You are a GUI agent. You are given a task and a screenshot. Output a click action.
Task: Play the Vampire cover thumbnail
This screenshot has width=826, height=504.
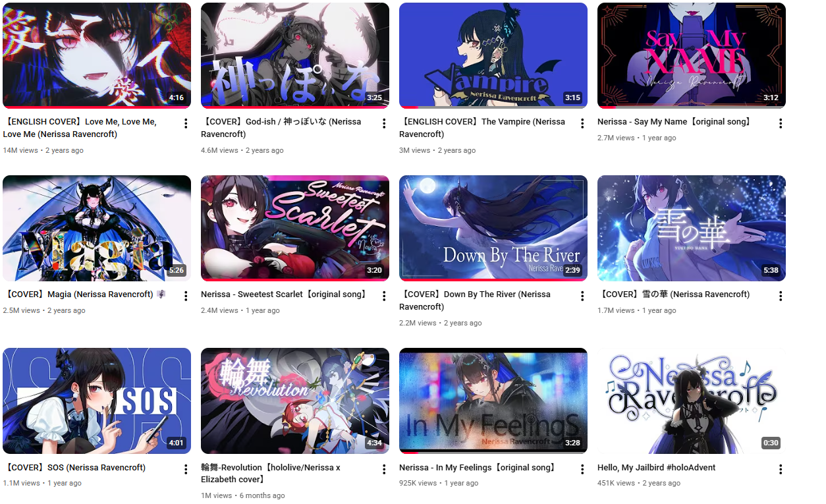pyautogui.click(x=493, y=55)
